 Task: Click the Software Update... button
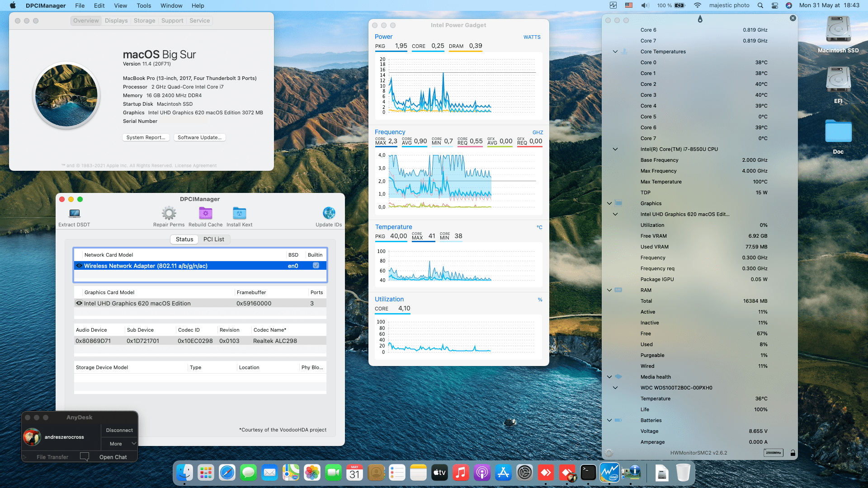(x=199, y=137)
